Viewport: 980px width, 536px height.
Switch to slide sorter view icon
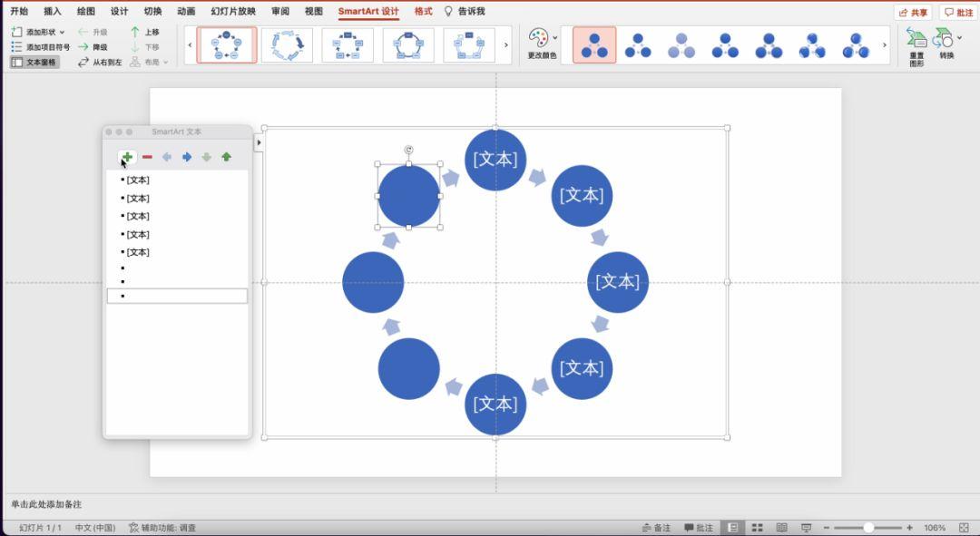tap(758, 528)
